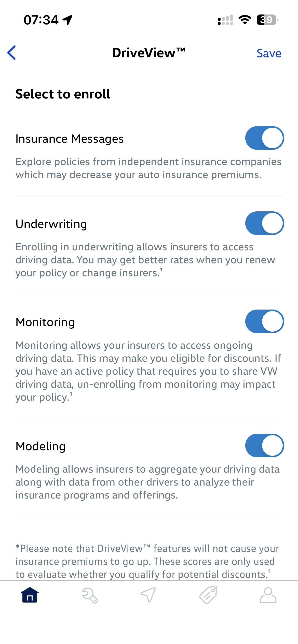Tap the DriveView™ page title
The image size is (298, 644).
149,53
